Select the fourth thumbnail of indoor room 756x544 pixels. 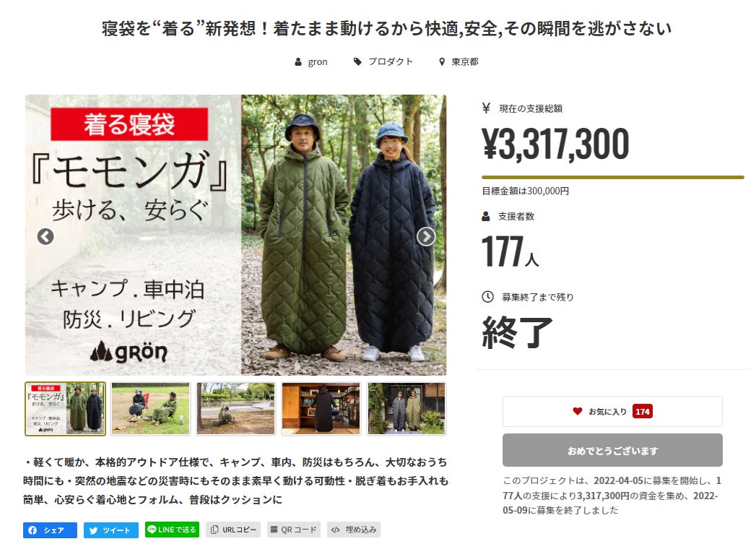tap(321, 409)
